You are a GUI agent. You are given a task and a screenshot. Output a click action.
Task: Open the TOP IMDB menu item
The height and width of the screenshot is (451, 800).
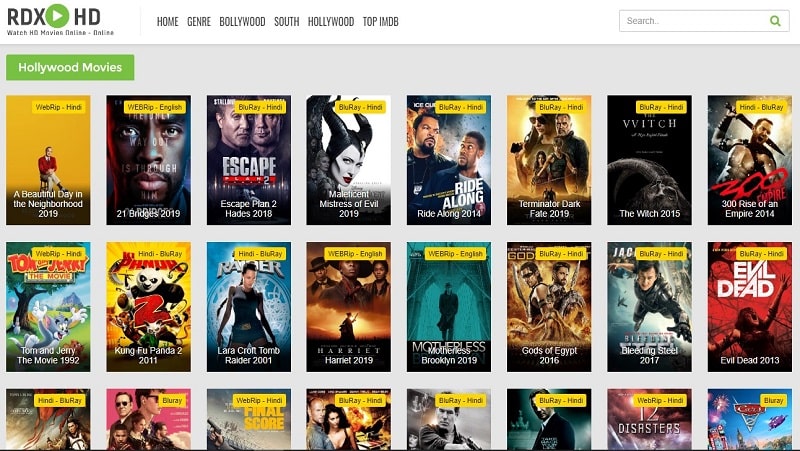381,21
